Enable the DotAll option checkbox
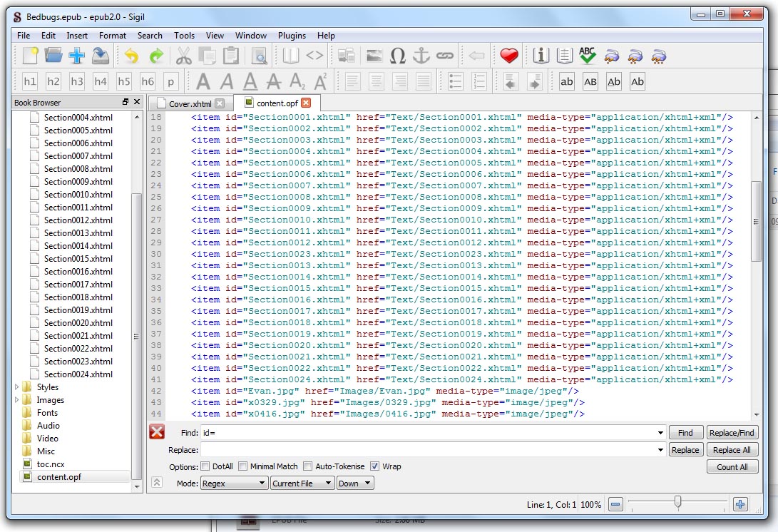This screenshot has height=532, width=778. coord(205,466)
